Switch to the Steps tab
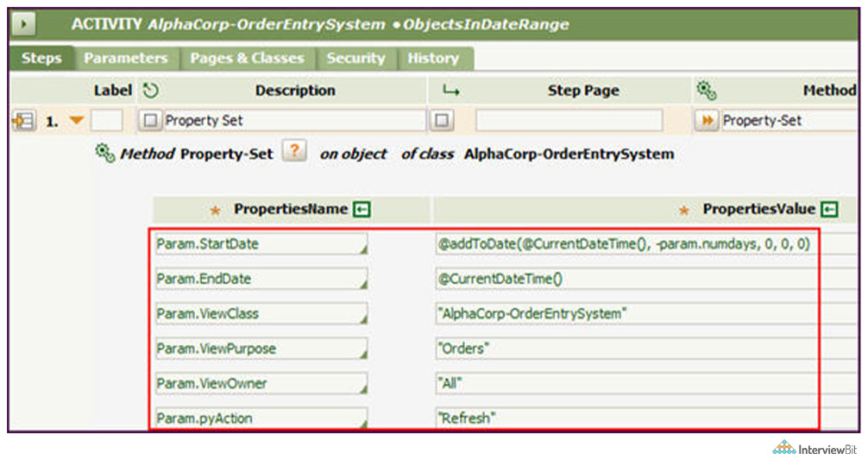868x460 pixels. click(41, 58)
